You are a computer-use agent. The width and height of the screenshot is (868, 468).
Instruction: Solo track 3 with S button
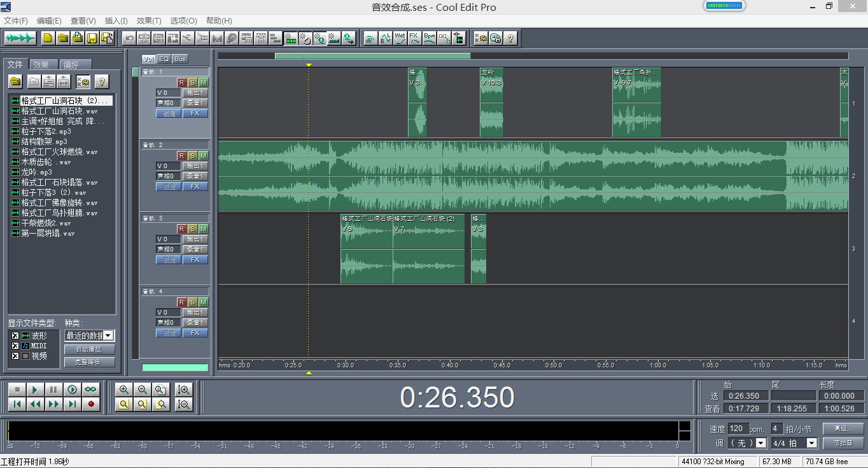[x=192, y=229]
